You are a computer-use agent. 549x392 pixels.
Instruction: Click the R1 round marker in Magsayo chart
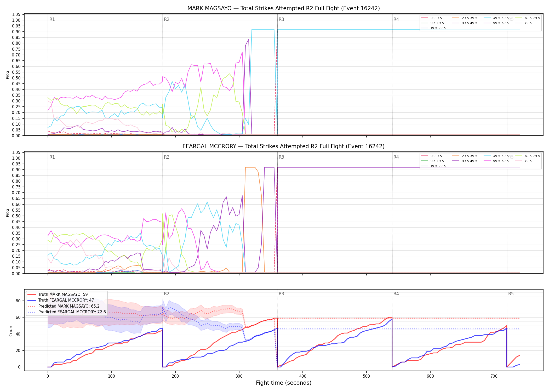point(52,20)
